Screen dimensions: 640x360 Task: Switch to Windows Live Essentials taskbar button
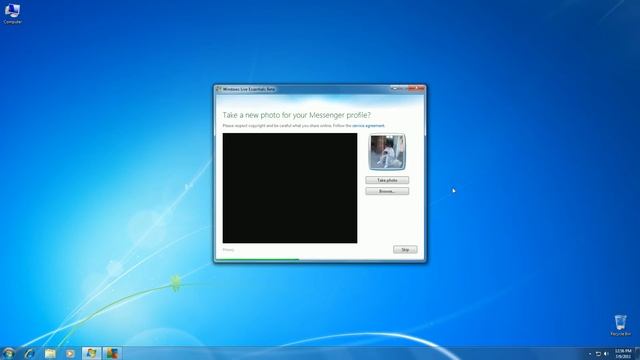pos(91,353)
